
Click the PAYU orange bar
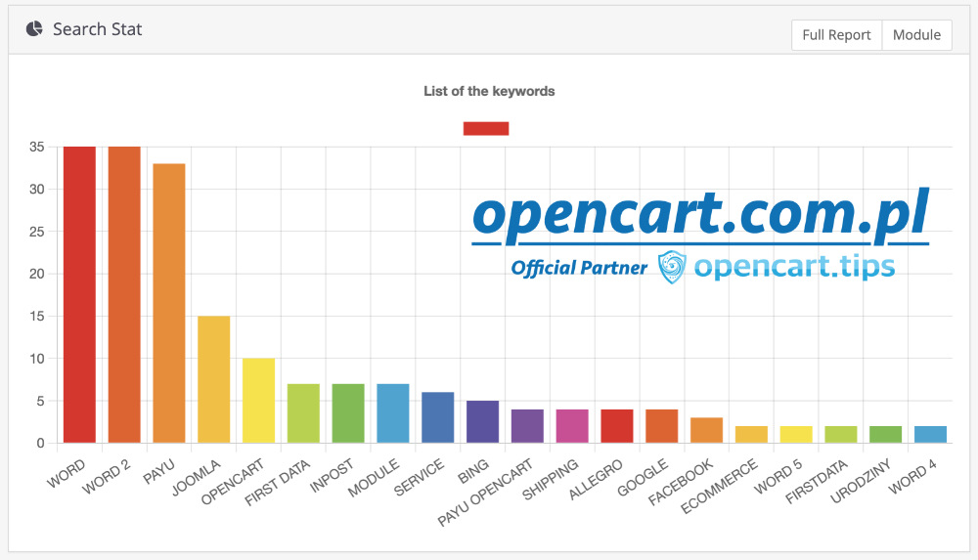tap(169, 303)
